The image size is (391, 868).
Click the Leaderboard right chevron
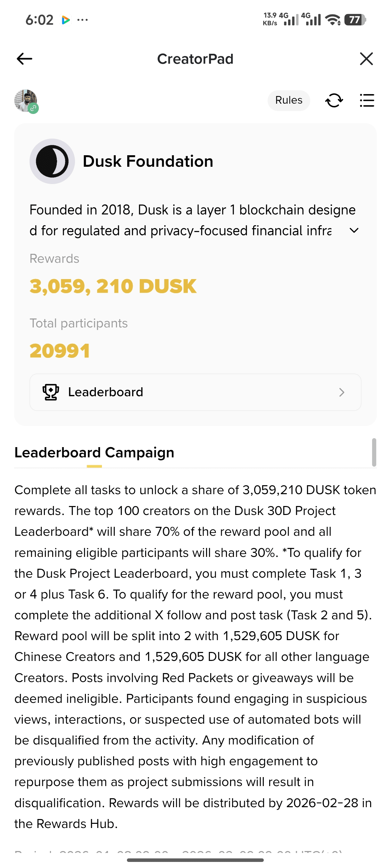(341, 392)
